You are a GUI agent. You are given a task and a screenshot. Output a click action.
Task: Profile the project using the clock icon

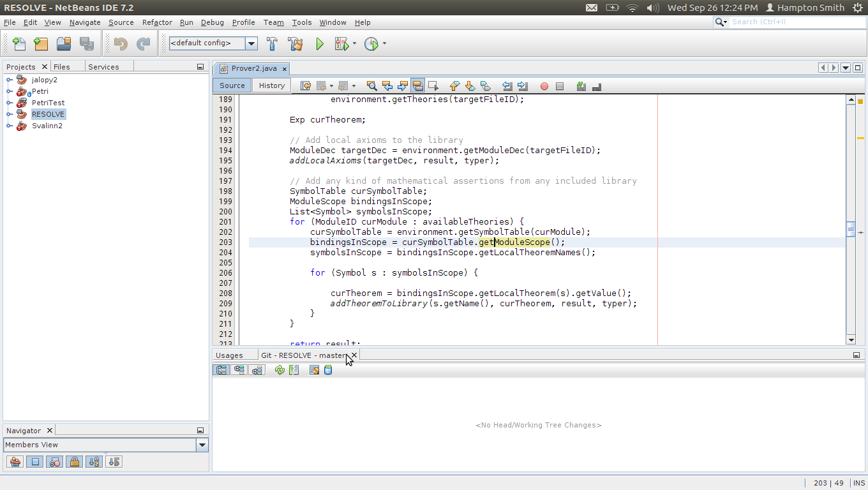click(371, 44)
